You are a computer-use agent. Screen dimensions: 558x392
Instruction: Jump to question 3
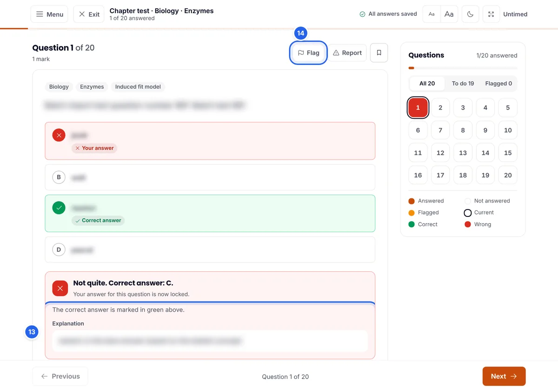463,108
